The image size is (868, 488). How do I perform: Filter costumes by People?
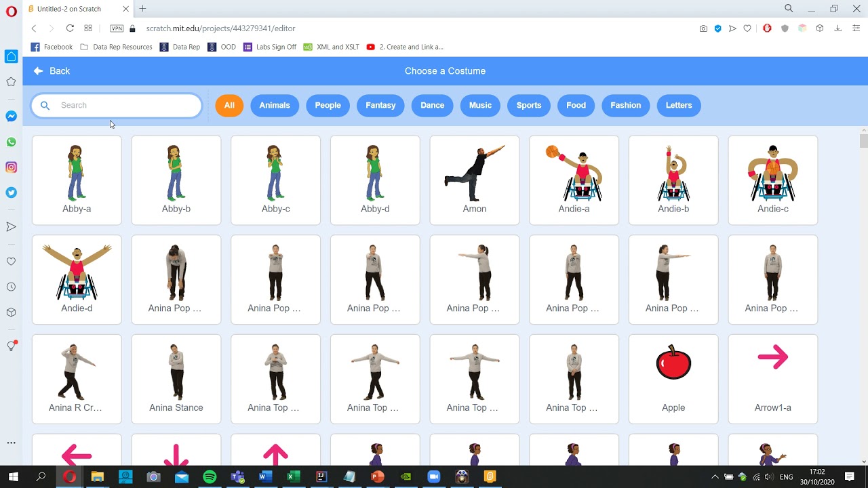coord(328,105)
